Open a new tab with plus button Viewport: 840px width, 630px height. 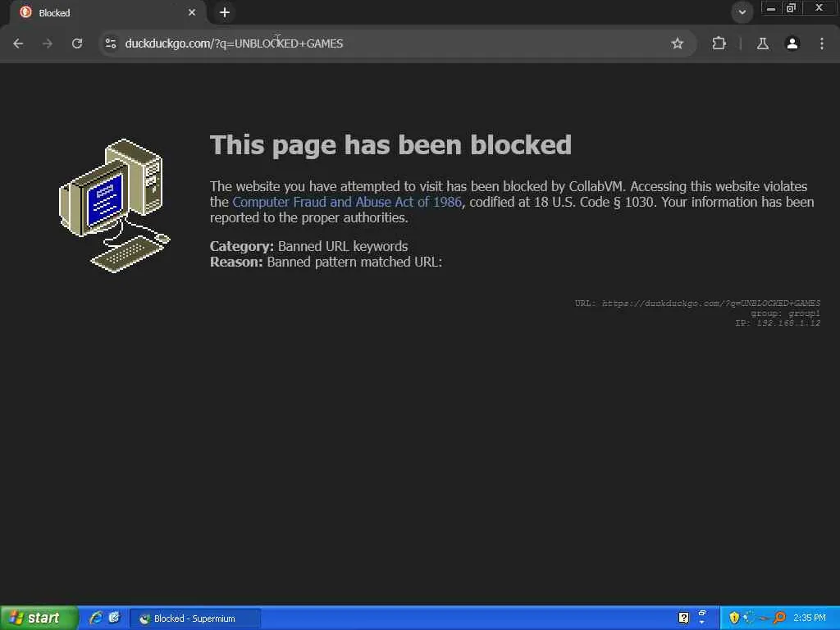225,12
